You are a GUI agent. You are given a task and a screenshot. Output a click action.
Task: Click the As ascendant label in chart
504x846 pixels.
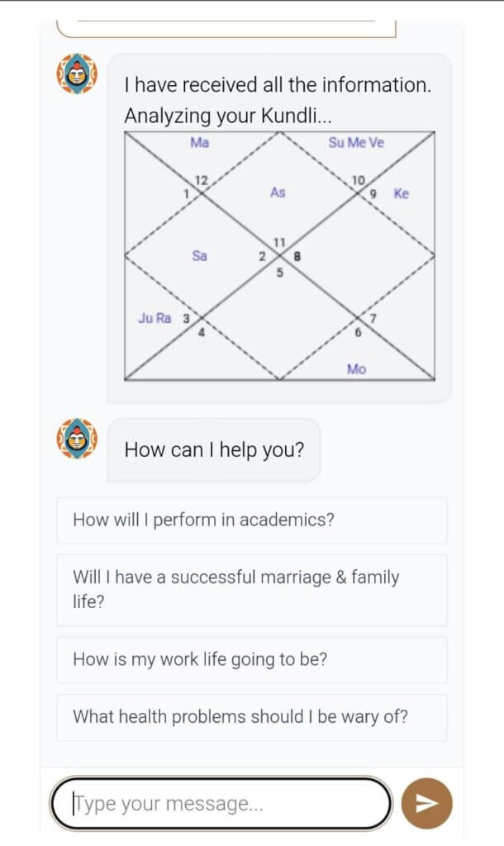point(278,192)
